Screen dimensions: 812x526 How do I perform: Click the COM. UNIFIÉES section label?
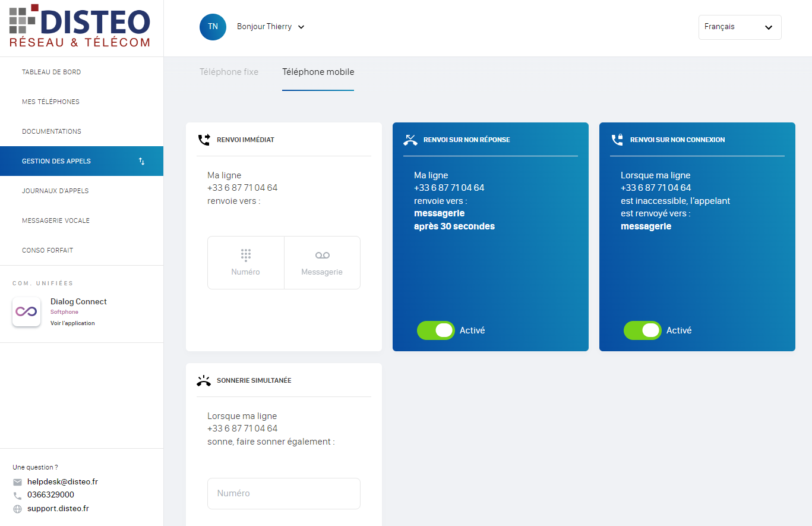coord(43,284)
